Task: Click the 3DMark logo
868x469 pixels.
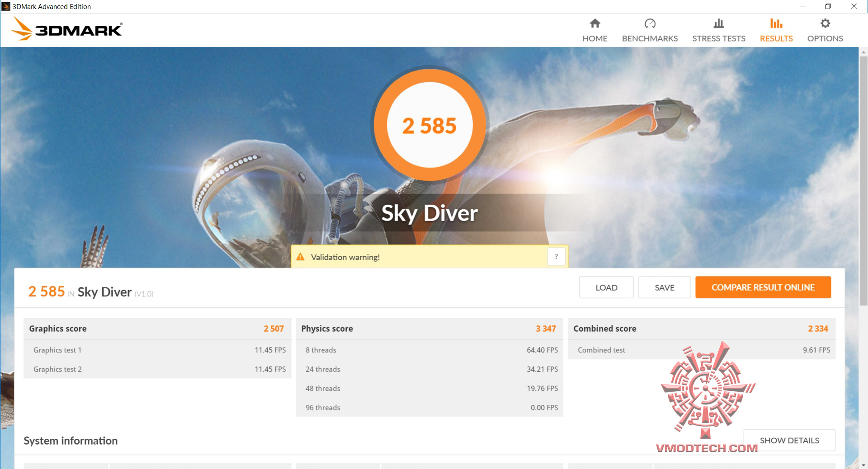Action: 66,29
